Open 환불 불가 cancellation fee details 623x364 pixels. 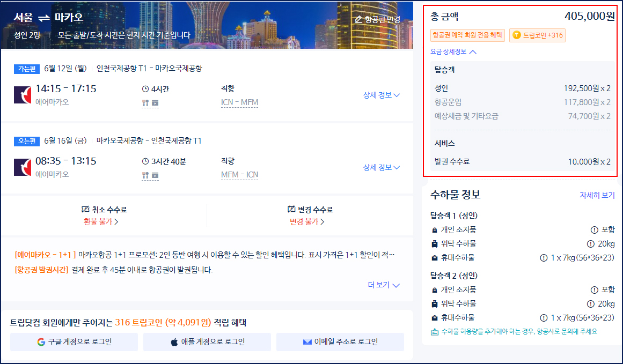click(x=101, y=221)
